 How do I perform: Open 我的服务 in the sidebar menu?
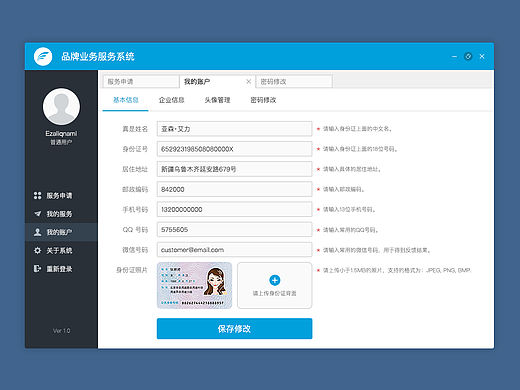coord(61,214)
